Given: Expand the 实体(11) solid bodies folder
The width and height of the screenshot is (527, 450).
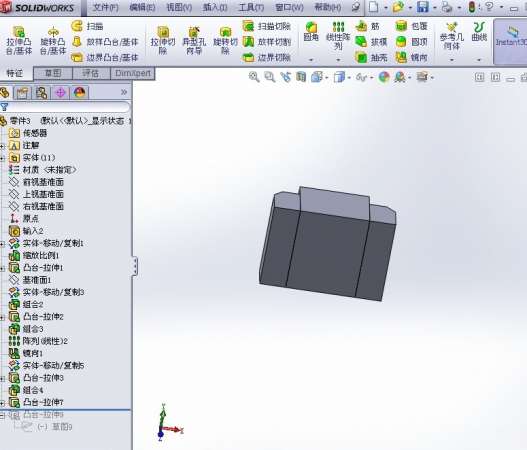Looking at the screenshot, I should 2,158.
